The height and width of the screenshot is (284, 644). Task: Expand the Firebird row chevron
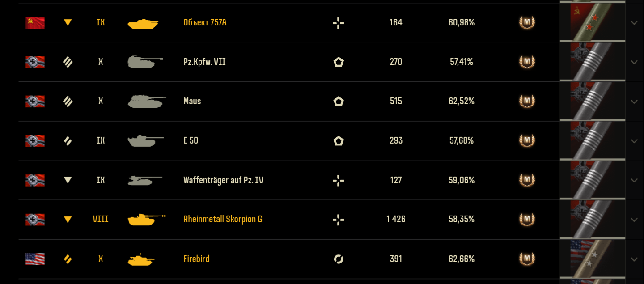634,259
